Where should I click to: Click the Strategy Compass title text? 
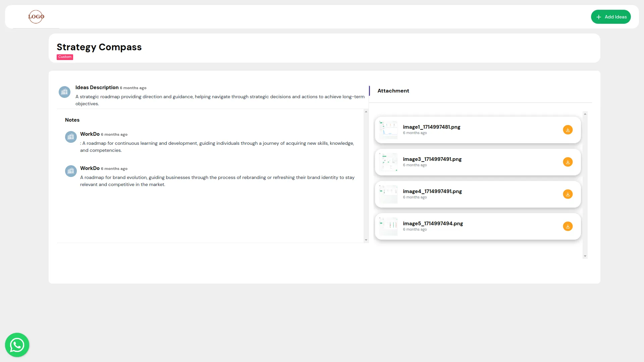point(99,47)
